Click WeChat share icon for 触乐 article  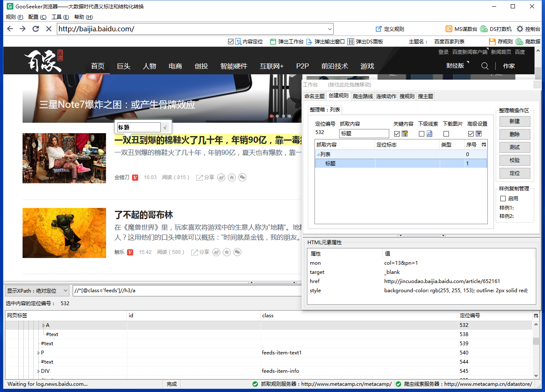point(237,252)
